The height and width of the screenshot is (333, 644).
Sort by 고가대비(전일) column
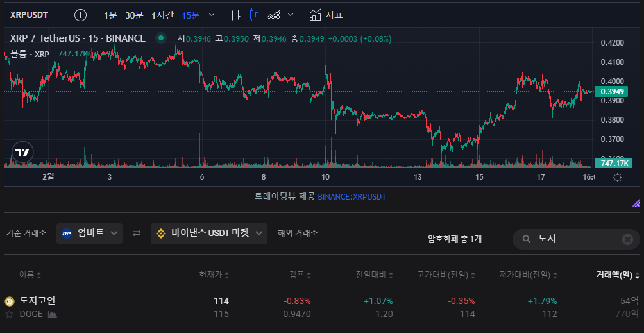[446, 275]
